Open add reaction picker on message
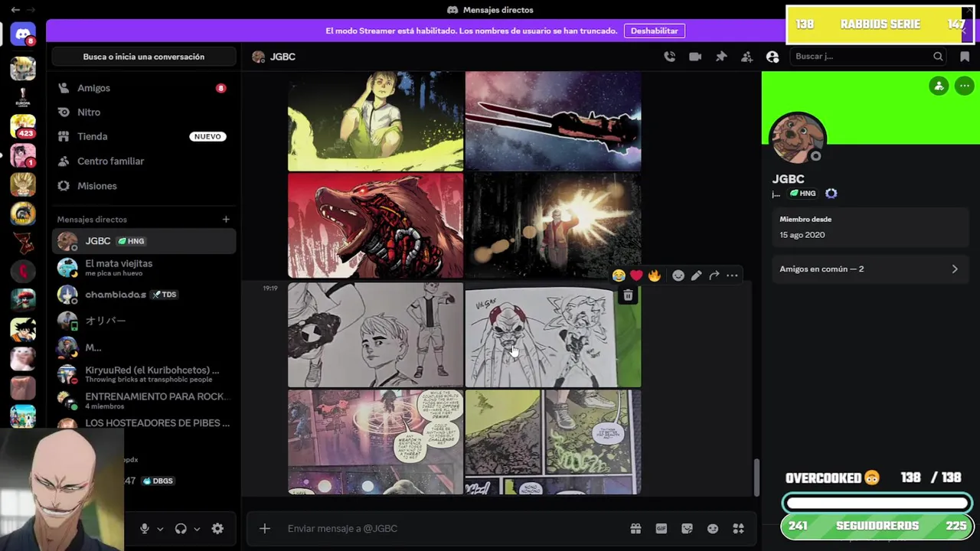 pos(678,275)
